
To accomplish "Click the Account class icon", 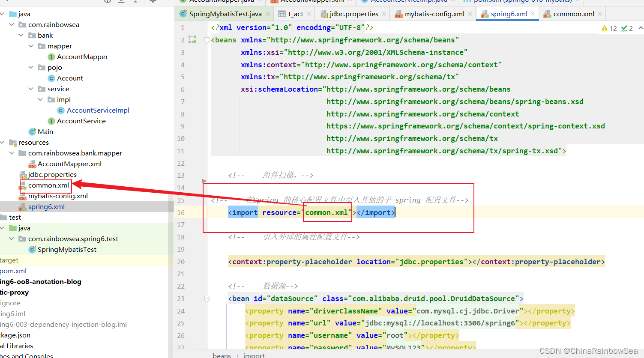I will tap(51, 78).
